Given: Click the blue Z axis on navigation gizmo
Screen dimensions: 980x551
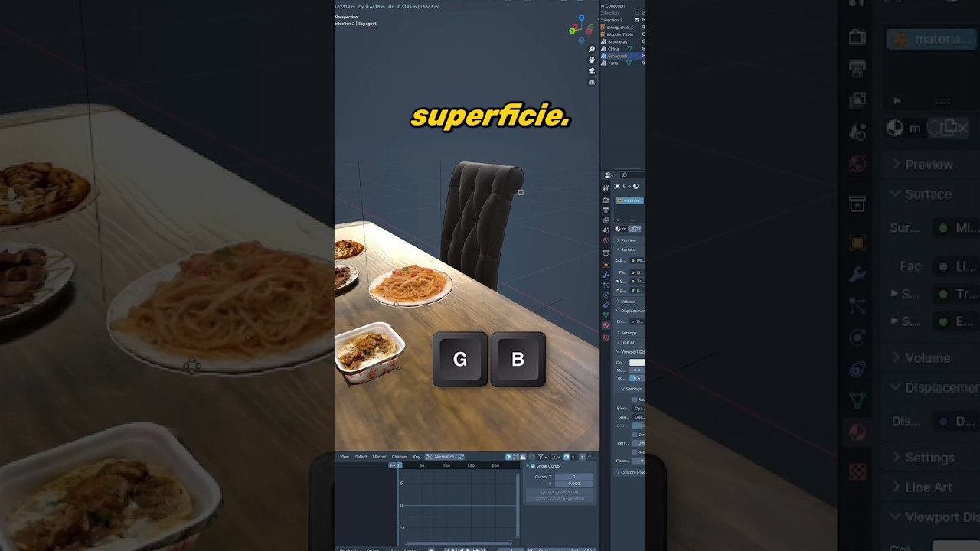Looking at the screenshot, I should coord(581,18).
